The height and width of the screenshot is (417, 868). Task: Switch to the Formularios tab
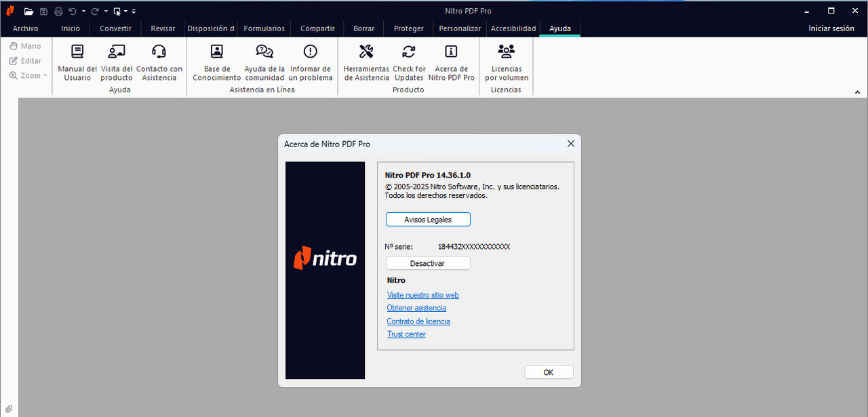264,28
